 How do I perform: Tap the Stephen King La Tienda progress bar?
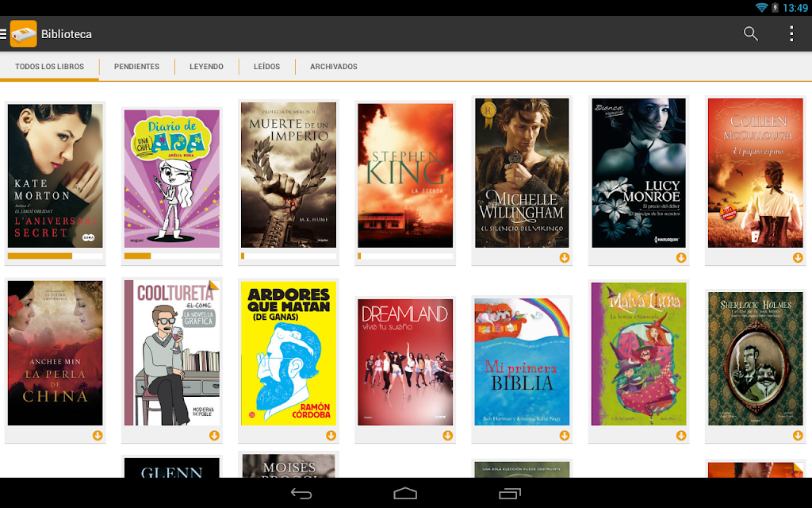pyautogui.click(x=405, y=256)
